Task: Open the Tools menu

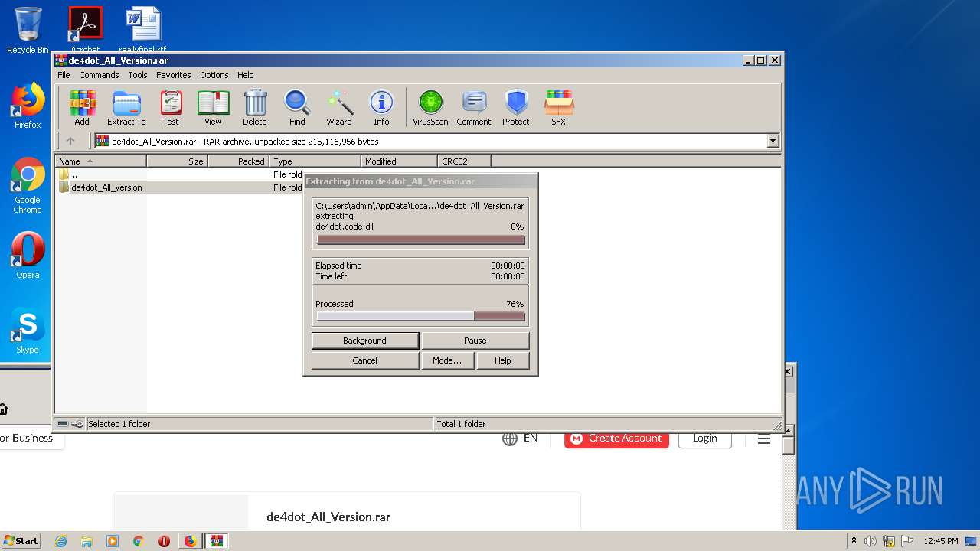Action: [x=138, y=75]
